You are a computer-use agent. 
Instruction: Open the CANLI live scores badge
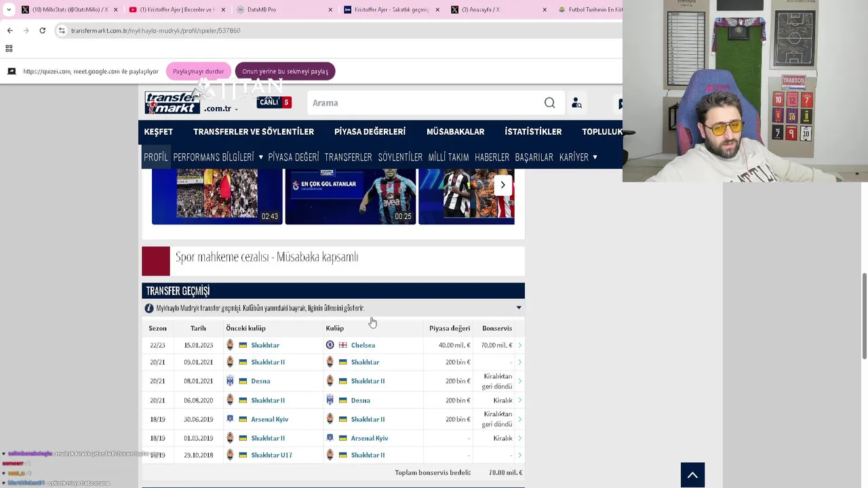coord(274,102)
